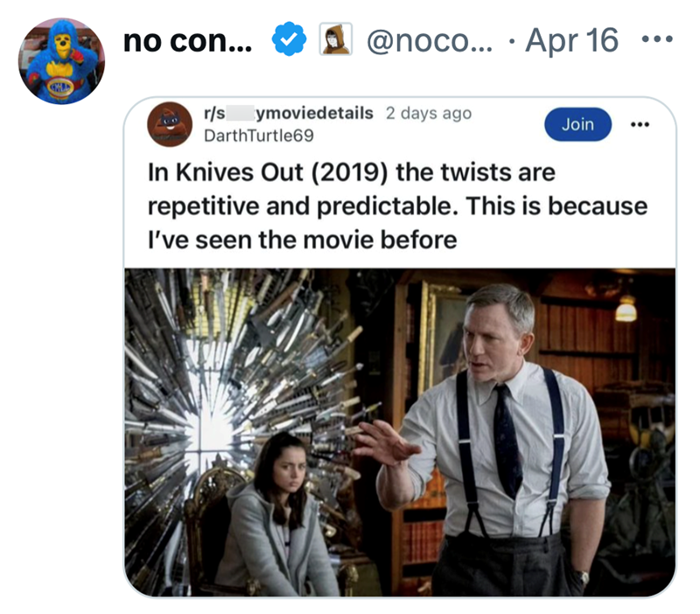Click the ellipsis menu beside the Join button
The image size is (700, 614).
click(641, 123)
